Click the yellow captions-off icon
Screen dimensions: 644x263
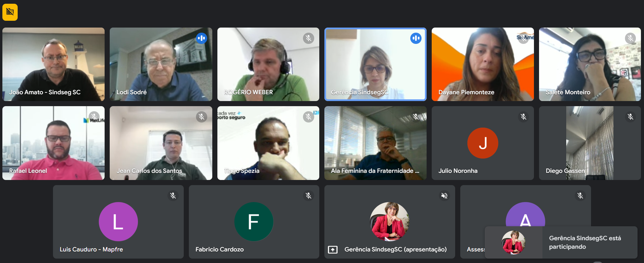tap(10, 12)
